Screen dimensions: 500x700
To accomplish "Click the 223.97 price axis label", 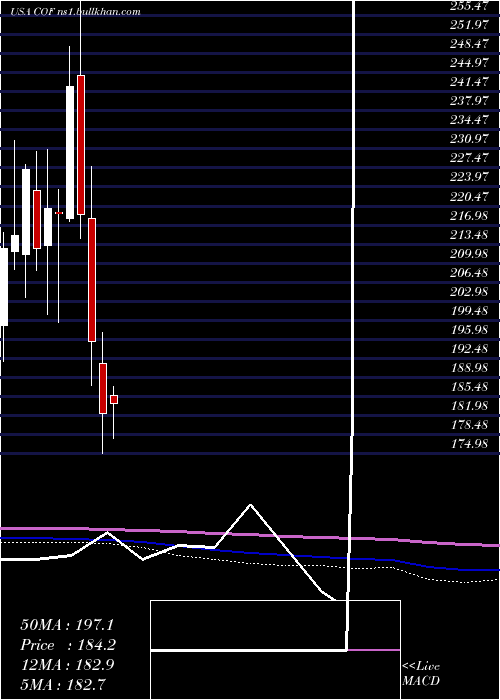I will pos(470,177).
